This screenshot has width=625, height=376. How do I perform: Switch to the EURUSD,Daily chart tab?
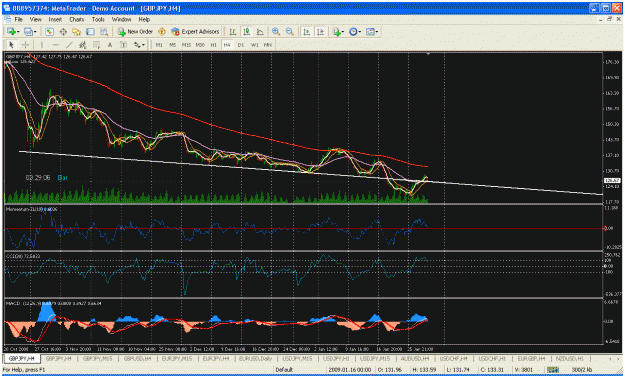click(256, 358)
